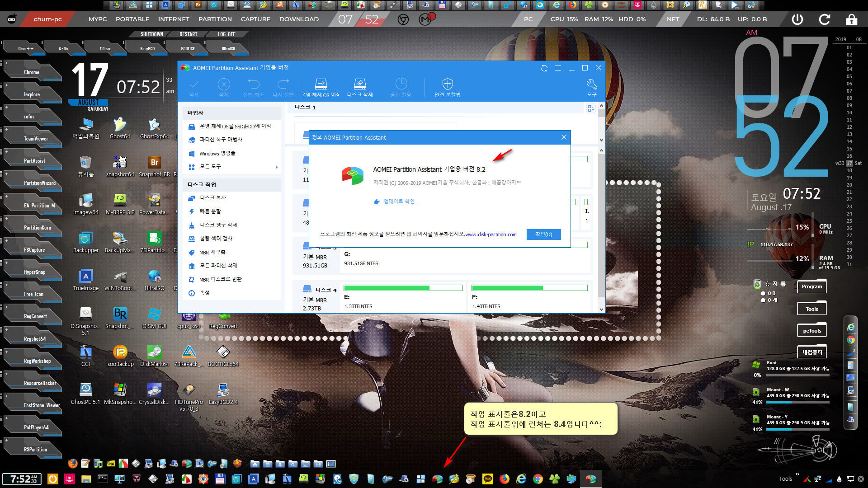The width and height of the screenshot is (868, 488).
Task: Click SHUTDOWN tab on top bar
Action: [x=151, y=34]
